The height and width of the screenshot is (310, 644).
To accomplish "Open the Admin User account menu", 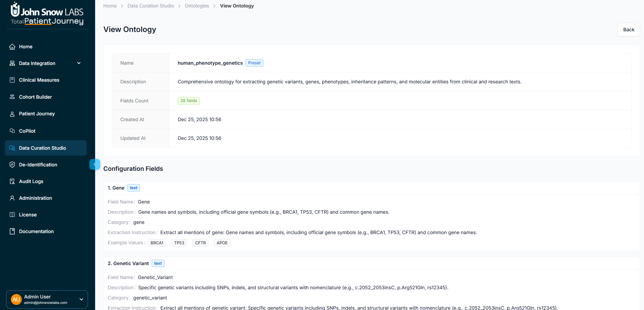I will pos(47,299).
